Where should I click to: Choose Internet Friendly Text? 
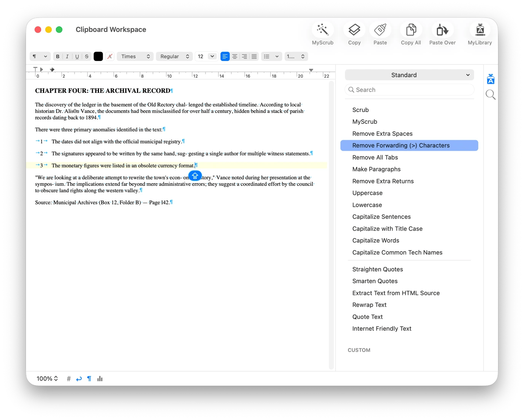[409, 329]
